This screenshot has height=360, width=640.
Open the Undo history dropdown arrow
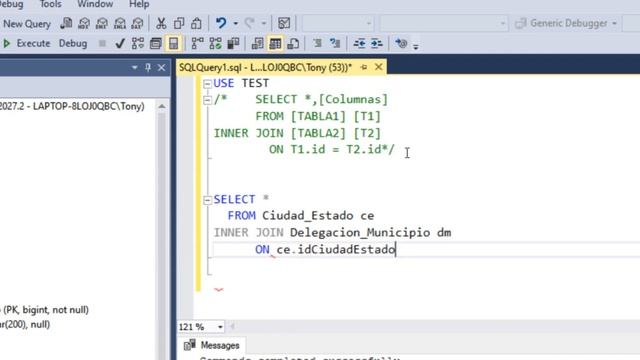[236, 23]
